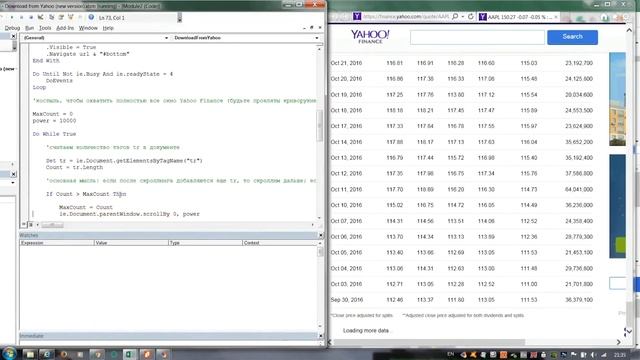This screenshot has height=360, width=640.
Task: Click the code line 'MaxCount = Count'
Action: point(86,207)
